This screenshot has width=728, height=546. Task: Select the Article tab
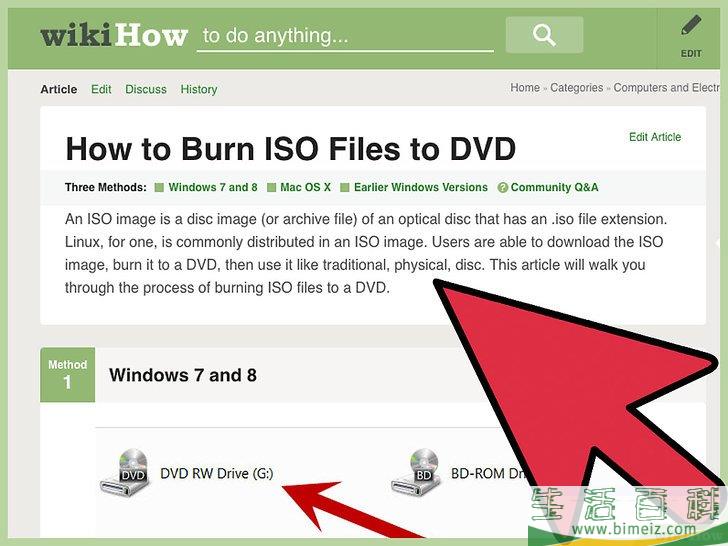point(59,89)
